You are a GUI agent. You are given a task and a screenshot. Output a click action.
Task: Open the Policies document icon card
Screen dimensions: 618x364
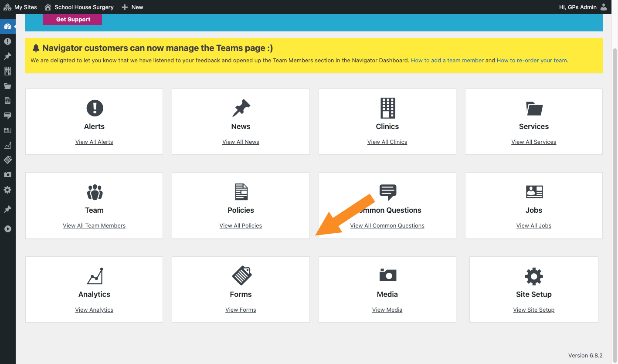click(241, 192)
